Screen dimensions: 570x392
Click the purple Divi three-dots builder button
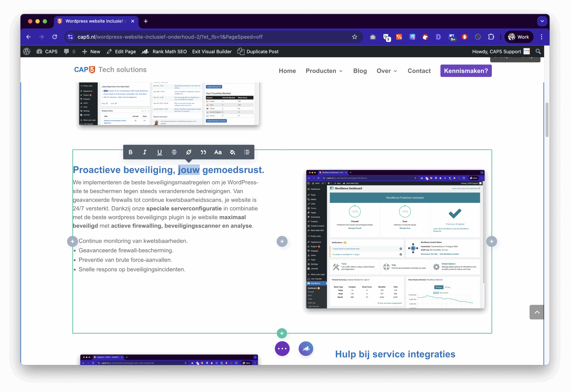coord(282,349)
